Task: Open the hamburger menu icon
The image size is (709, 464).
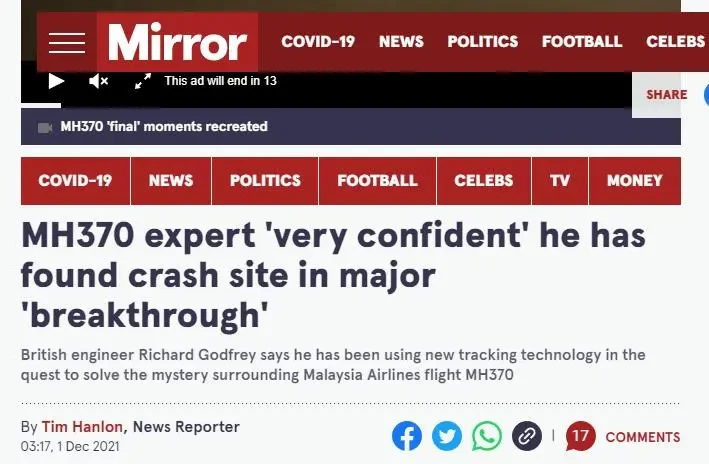Action: (66, 43)
